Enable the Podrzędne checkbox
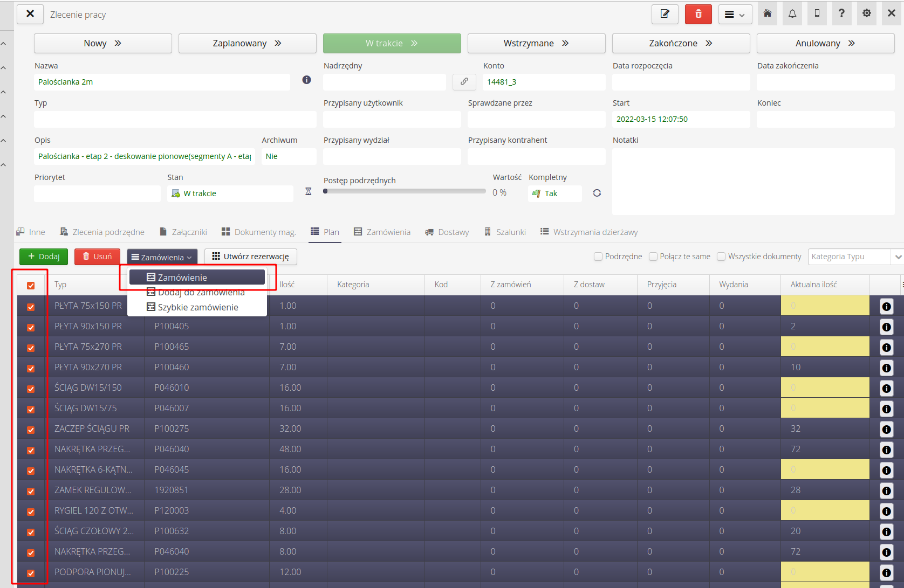 (598, 257)
